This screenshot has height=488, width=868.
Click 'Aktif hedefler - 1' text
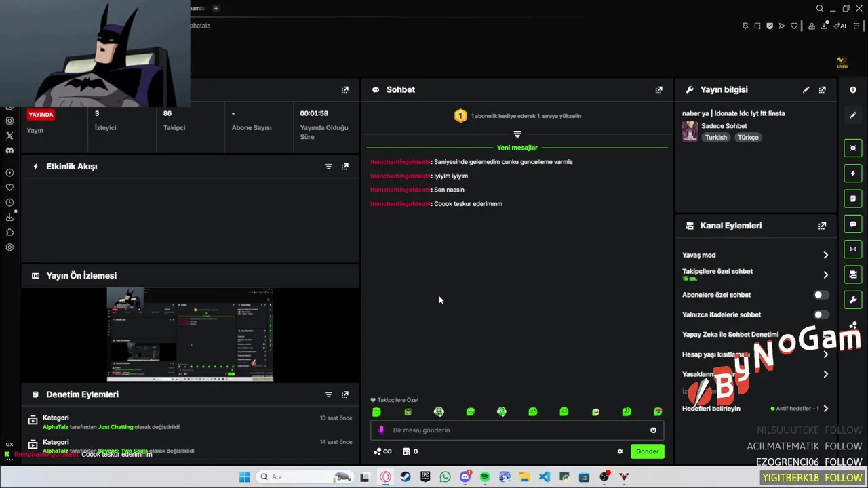798,409
